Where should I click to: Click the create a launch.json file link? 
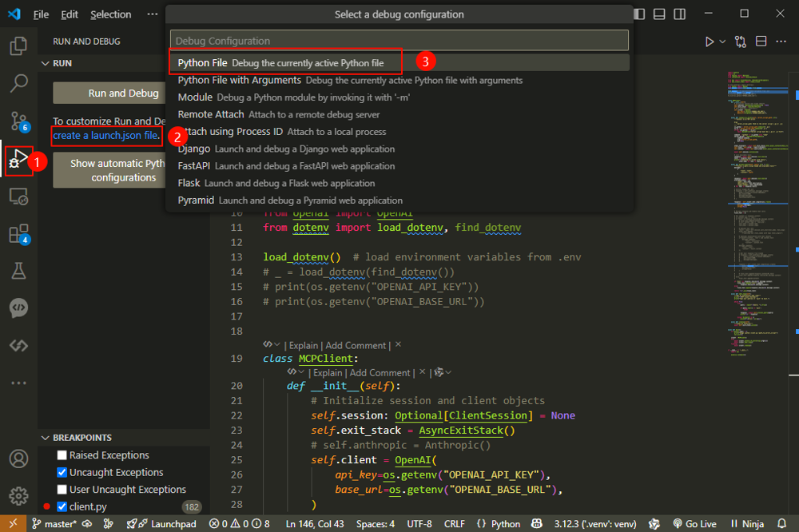click(105, 136)
